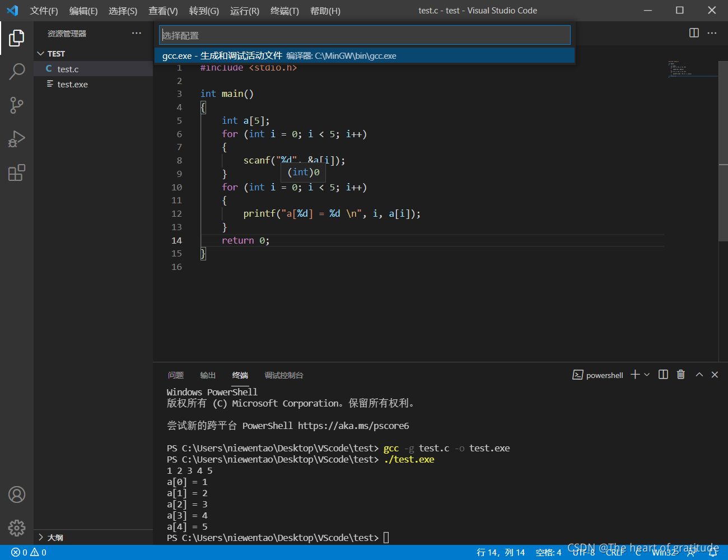Click the powershell terminal icon

tap(578, 375)
